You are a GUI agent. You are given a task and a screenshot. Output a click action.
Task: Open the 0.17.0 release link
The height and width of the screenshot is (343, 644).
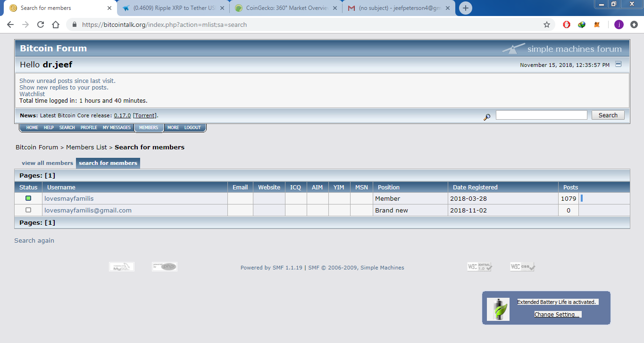(122, 115)
